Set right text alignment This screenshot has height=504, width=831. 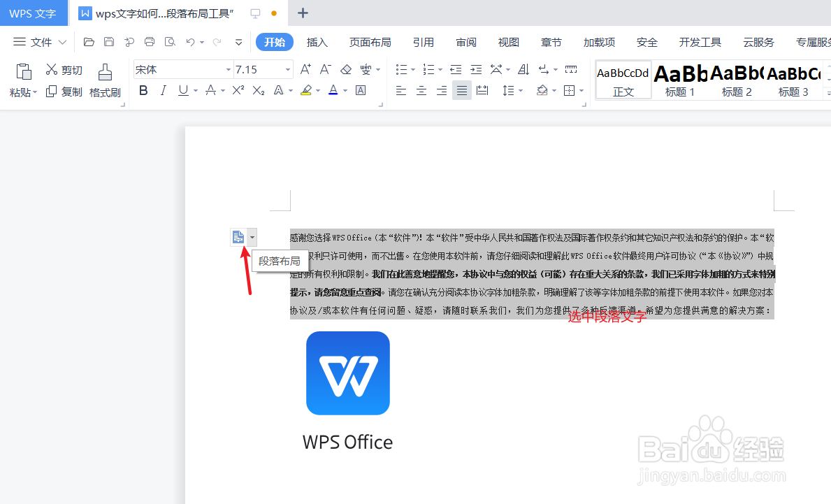point(442,91)
